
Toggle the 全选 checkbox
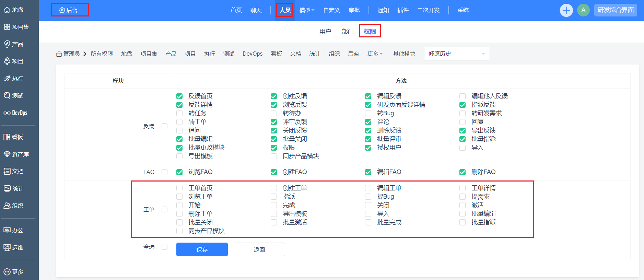click(164, 247)
